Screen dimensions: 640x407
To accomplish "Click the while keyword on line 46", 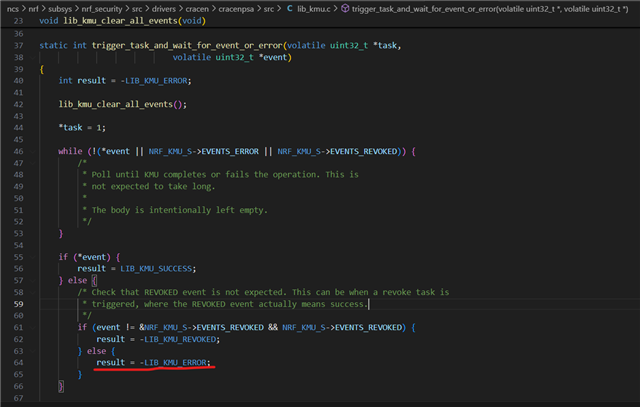I will pyautogui.click(x=70, y=151).
